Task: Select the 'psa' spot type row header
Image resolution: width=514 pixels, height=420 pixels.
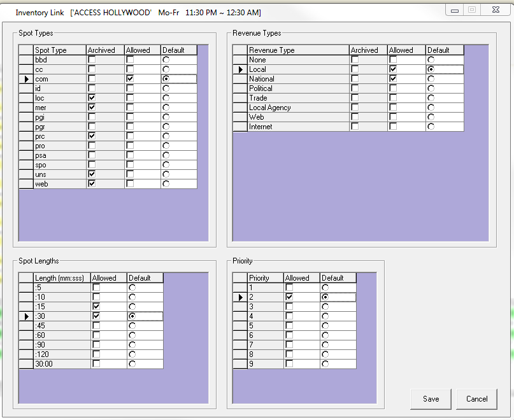Action: point(26,155)
